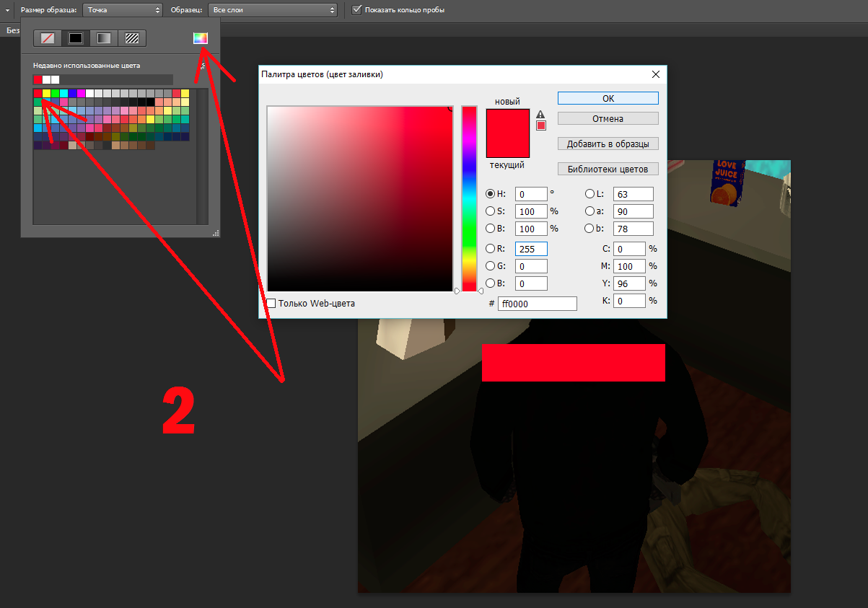The image size is (868, 608).
Task: Open "Библиотеки цветов" color libraries
Action: 608,169
